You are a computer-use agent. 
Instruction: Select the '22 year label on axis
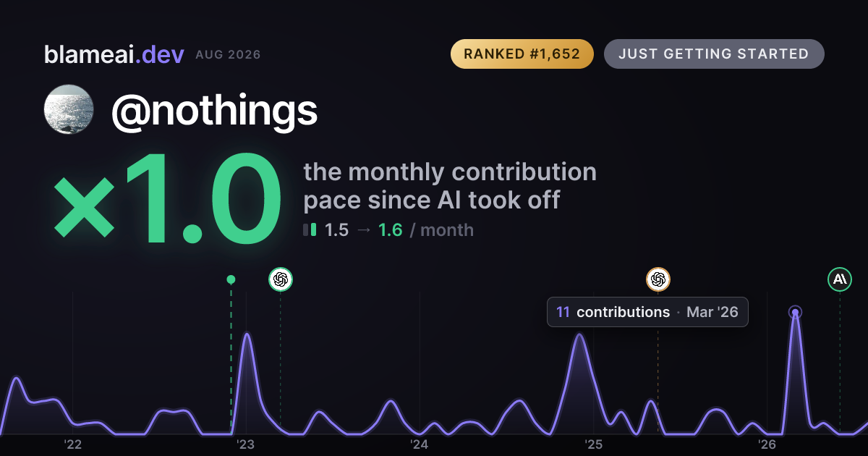[x=72, y=444]
